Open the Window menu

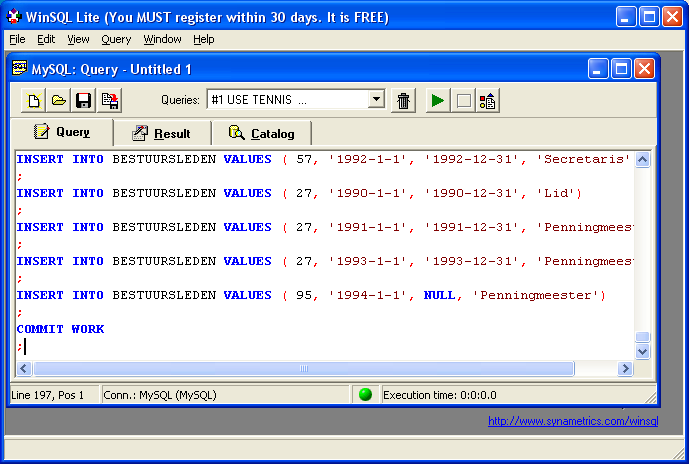[162, 40]
